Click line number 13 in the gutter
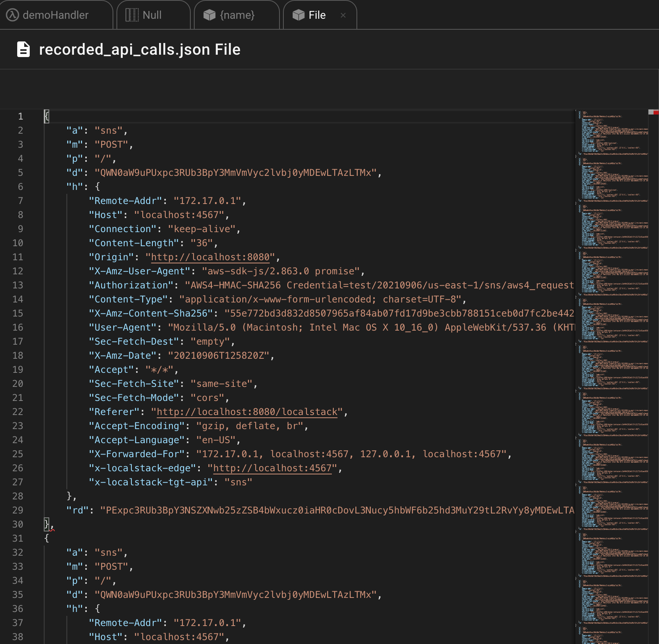The height and width of the screenshot is (644, 659). click(18, 285)
